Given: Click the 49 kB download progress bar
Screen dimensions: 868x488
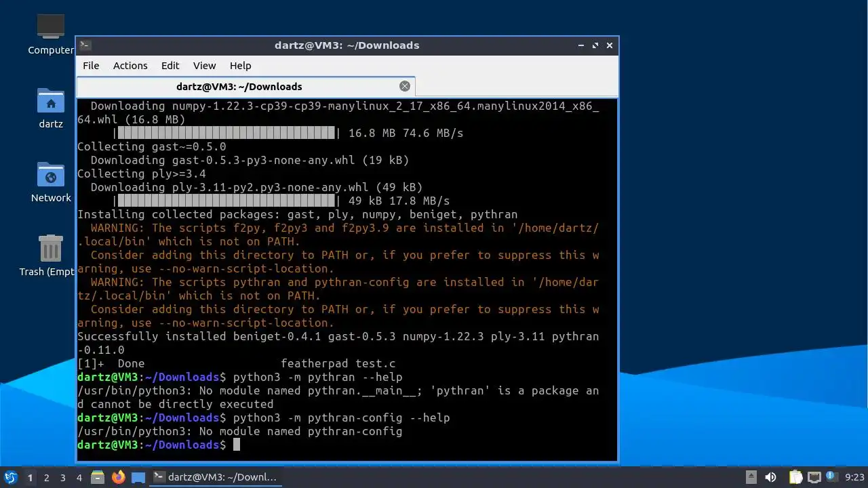Looking at the screenshot, I should click(x=226, y=201).
